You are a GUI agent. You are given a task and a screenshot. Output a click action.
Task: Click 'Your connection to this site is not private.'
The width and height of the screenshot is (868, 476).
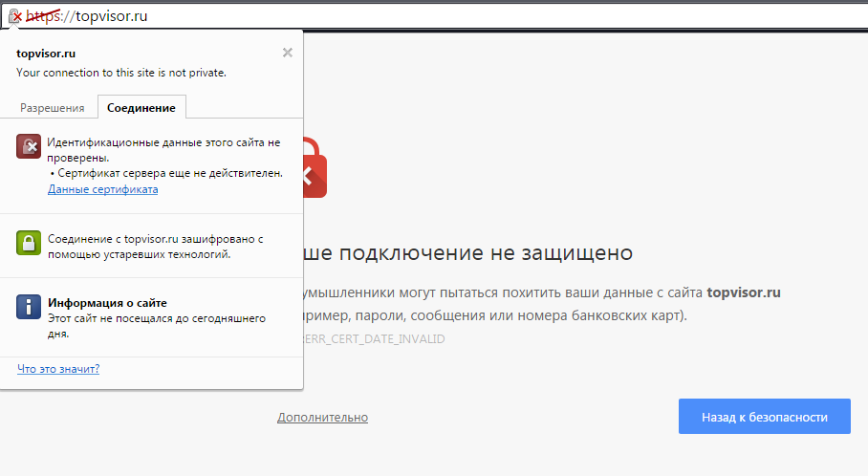pyautogui.click(x=121, y=73)
